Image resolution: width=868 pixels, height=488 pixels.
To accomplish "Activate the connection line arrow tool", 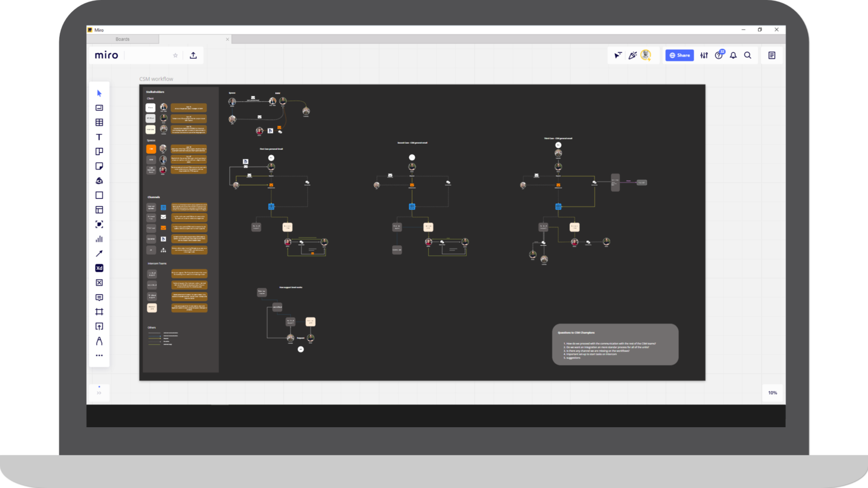I will point(99,253).
